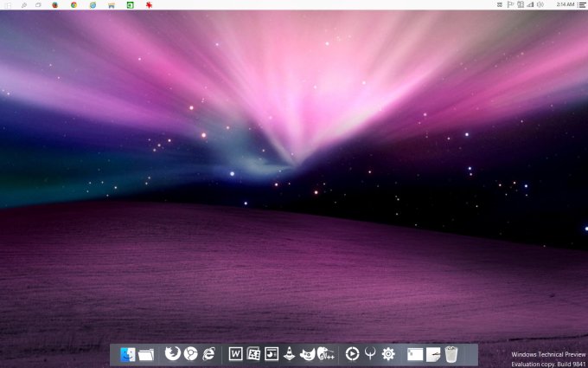Open network signal tray icon

(x=530, y=4)
